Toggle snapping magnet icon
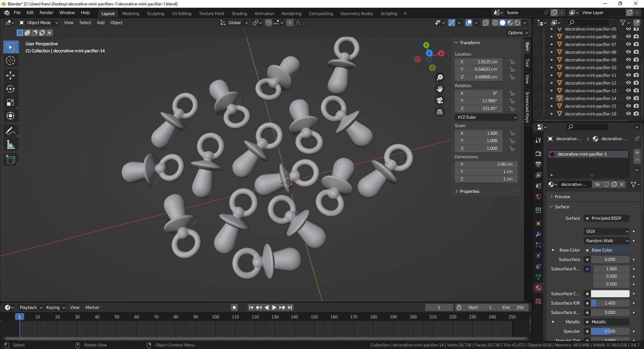 [x=268, y=23]
